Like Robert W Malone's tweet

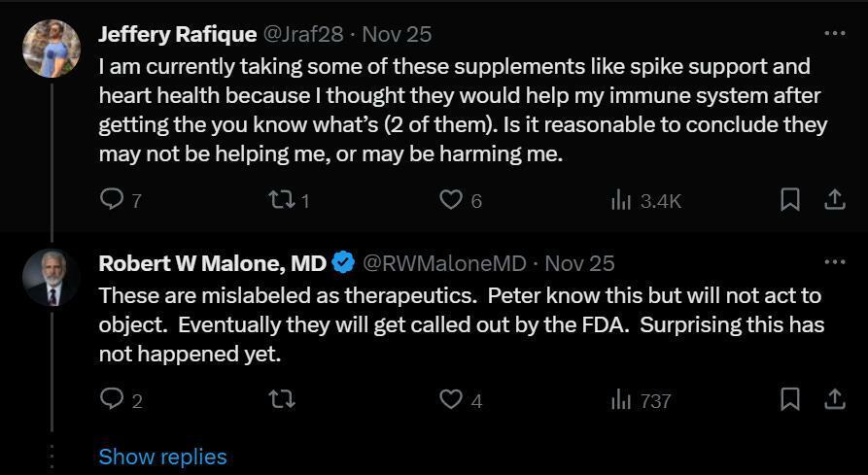(451, 399)
